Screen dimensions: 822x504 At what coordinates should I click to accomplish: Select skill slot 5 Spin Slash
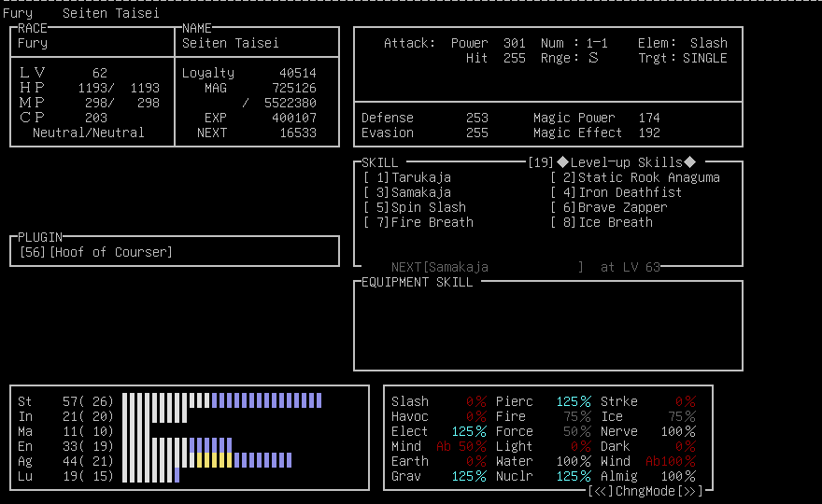point(415,207)
